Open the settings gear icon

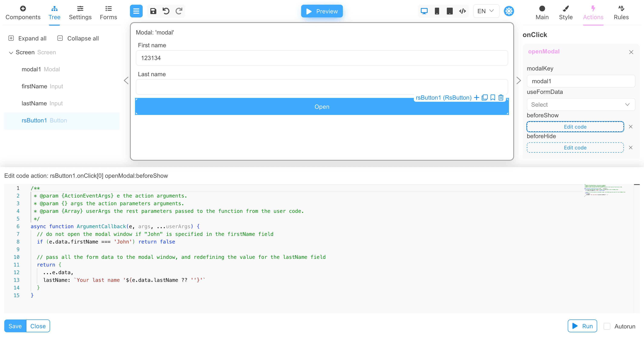[x=509, y=11]
